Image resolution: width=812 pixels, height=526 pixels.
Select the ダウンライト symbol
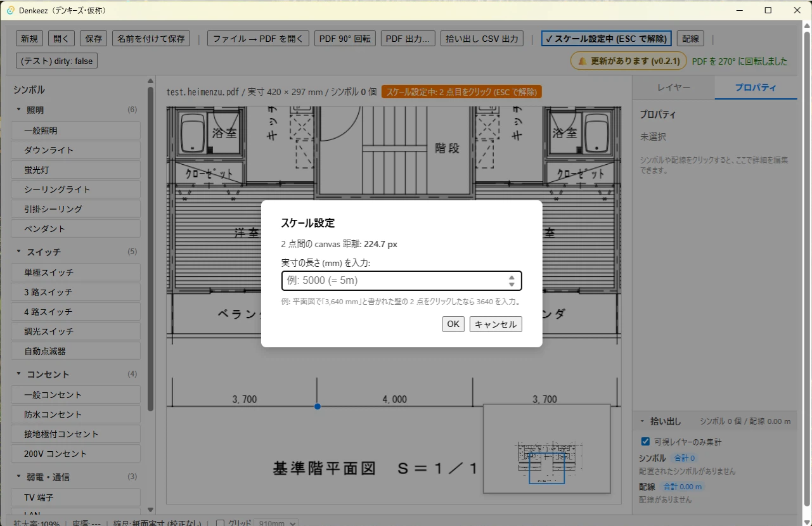pos(75,150)
